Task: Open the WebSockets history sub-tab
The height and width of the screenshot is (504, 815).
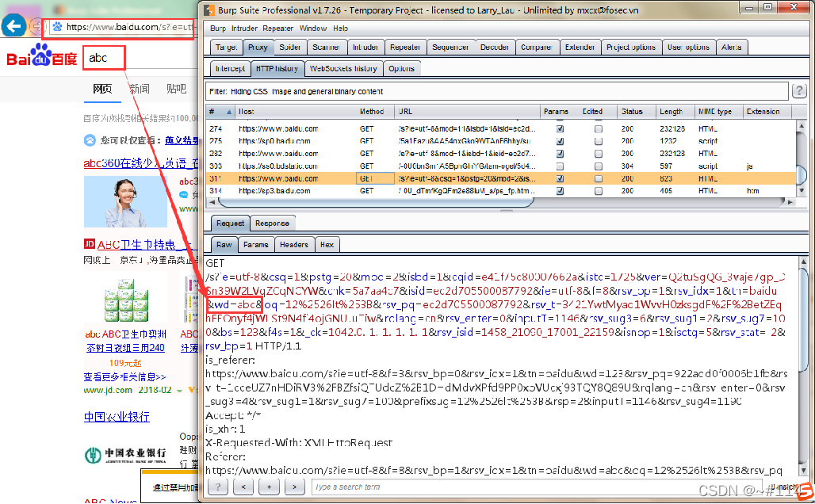Action: [x=343, y=69]
